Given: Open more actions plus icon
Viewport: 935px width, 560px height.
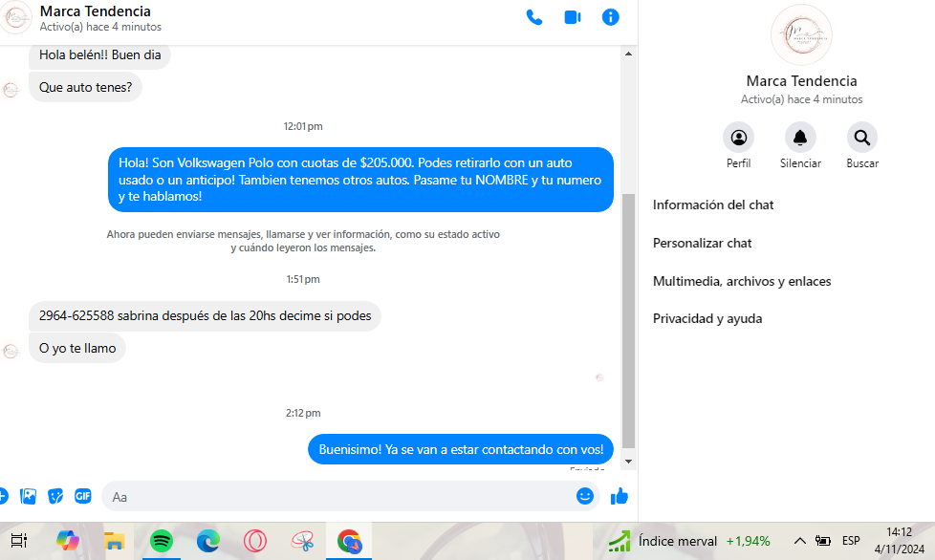Looking at the screenshot, I should [x=3, y=496].
